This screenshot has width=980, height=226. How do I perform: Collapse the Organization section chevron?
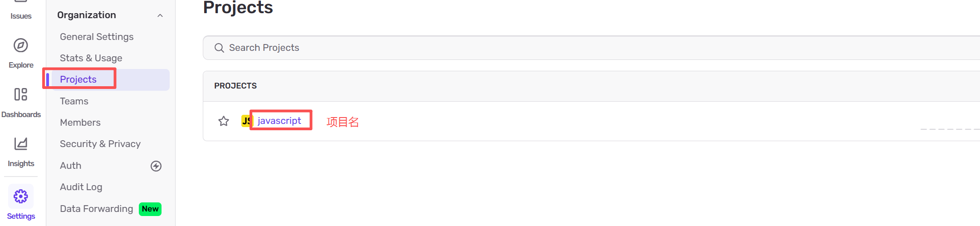click(x=160, y=15)
